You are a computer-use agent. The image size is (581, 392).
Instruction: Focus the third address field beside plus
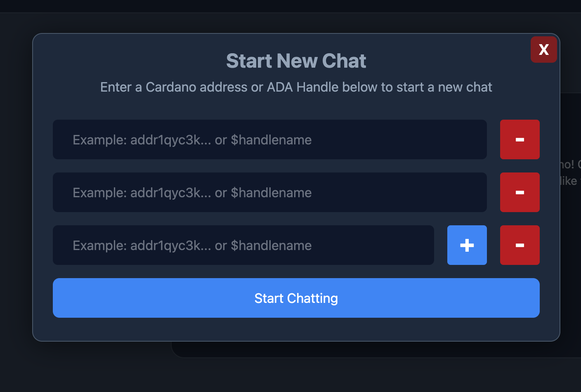(243, 245)
